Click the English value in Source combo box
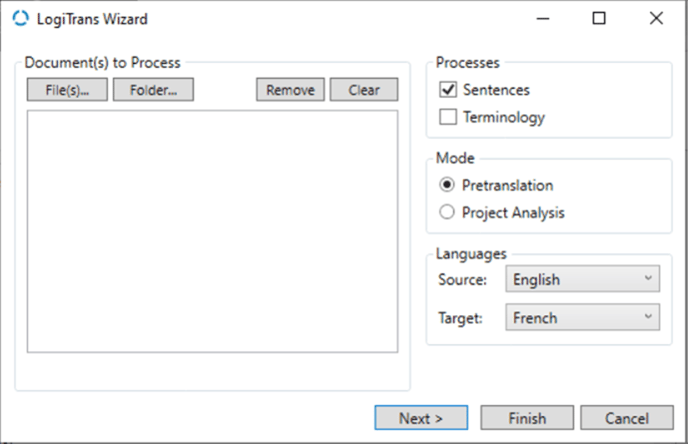This screenshot has height=444, width=688. (536, 279)
